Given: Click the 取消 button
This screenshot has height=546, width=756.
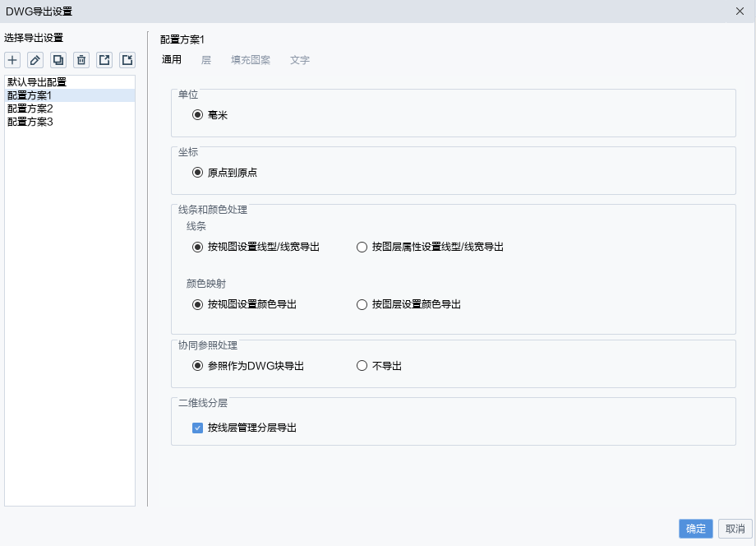Looking at the screenshot, I should (x=735, y=529).
